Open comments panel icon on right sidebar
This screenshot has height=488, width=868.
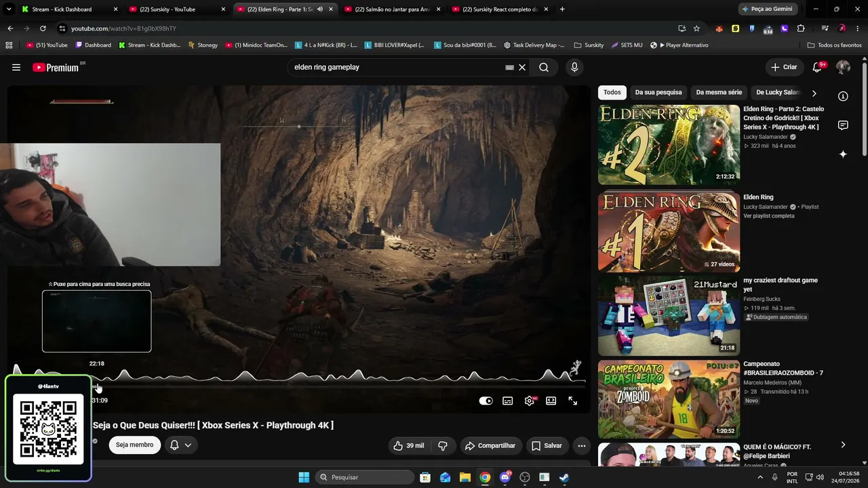point(843,125)
